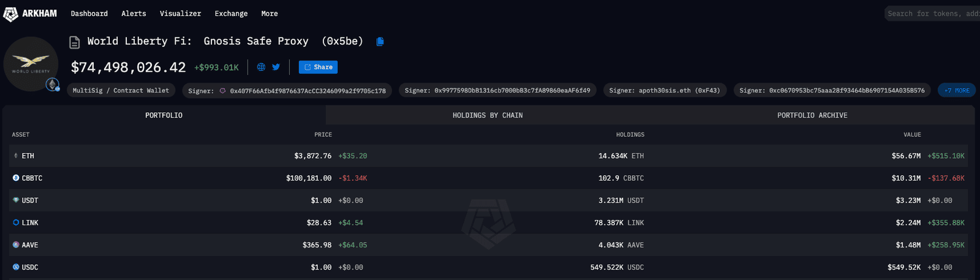Open the Twitter bird icon link
The height and width of the screenshot is (280, 980).
coord(276,67)
